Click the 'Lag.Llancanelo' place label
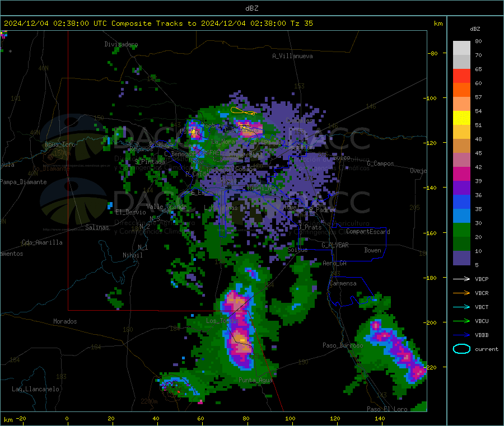 (35, 389)
